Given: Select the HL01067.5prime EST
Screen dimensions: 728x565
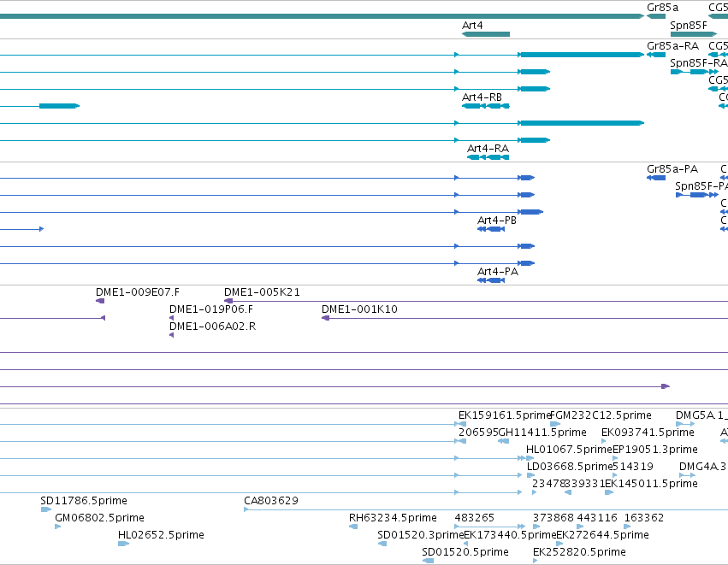Looking at the screenshot, I should [x=530, y=458].
